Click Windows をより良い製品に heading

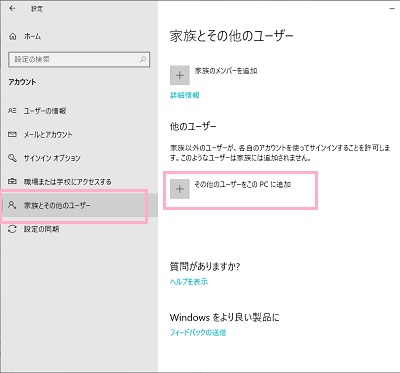click(x=225, y=317)
